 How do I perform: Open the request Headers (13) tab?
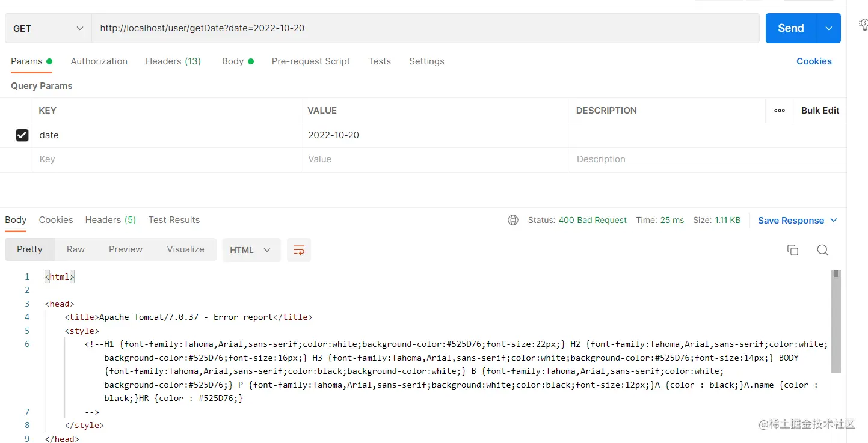tap(173, 61)
